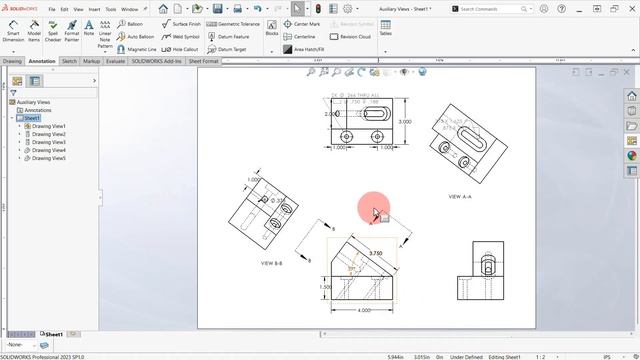Select the Smart Dimension tool

13,31
